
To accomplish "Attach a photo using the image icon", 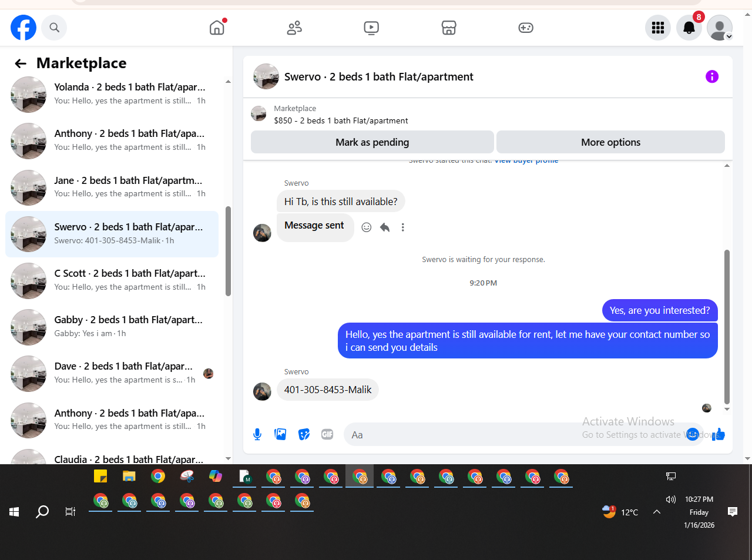I will point(280,434).
